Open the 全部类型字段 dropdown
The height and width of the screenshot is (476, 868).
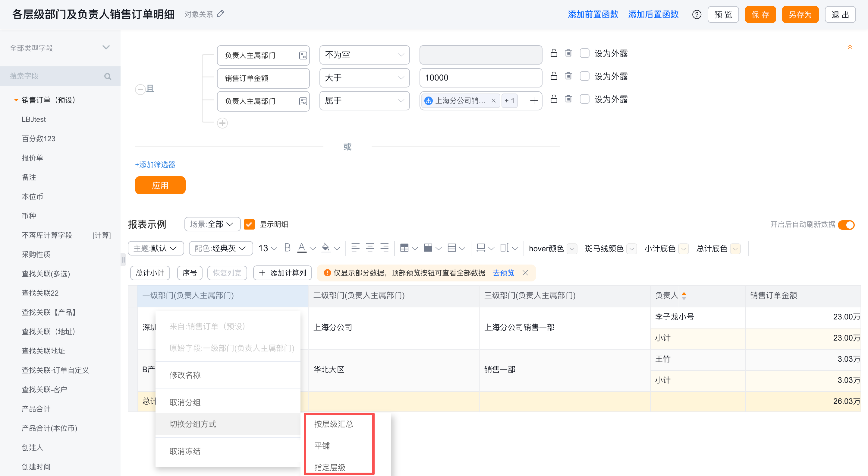tap(60, 48)
